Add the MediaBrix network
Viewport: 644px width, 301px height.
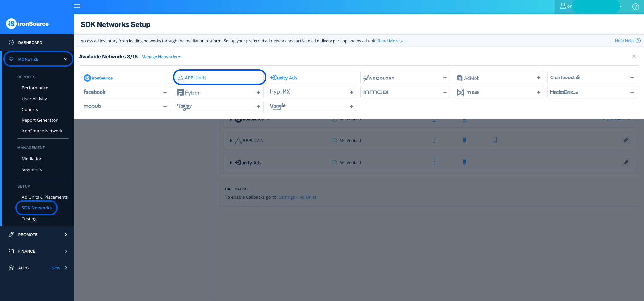pos(632,92)
